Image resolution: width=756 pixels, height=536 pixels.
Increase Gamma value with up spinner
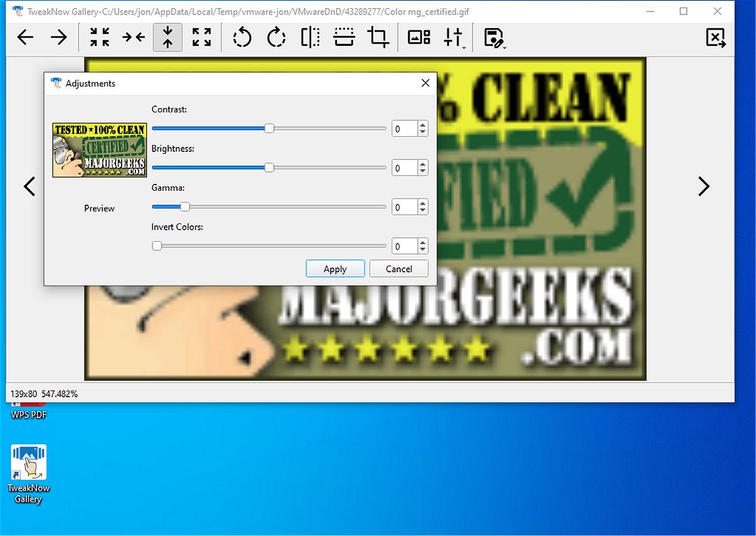pyautogui.click(x=423, y=203)
